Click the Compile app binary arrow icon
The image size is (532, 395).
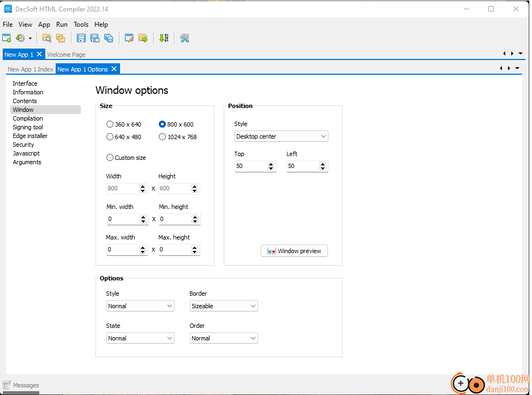point(164,38)
